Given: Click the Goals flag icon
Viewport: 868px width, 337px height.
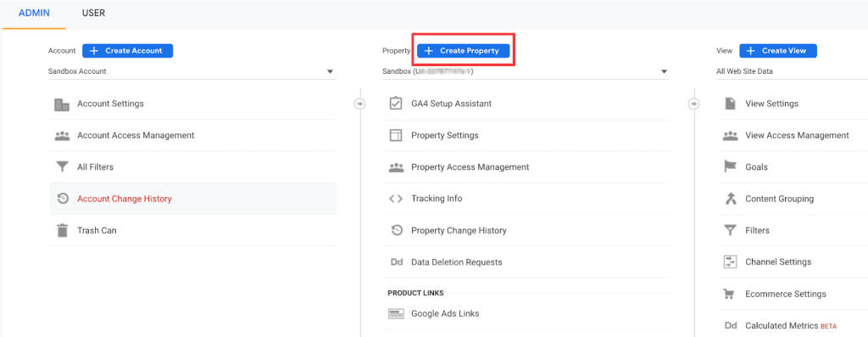Looking at the screenshot, I should tap(730, 167).
